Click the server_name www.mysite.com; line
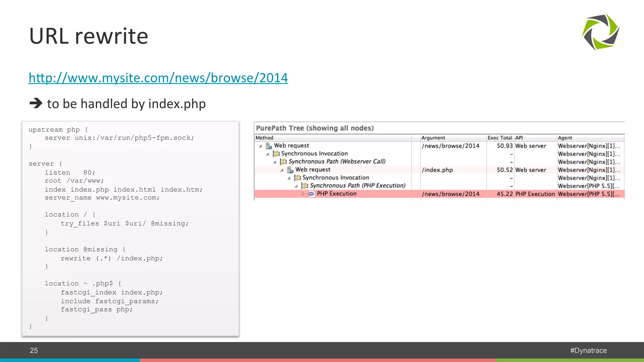The width and height of the screenshot is (644, 362). 102,198
